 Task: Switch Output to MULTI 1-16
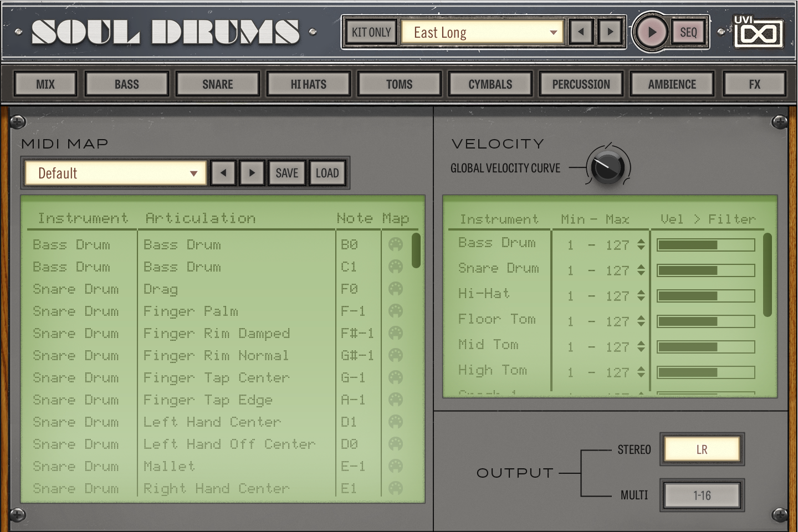pos(702,495)
